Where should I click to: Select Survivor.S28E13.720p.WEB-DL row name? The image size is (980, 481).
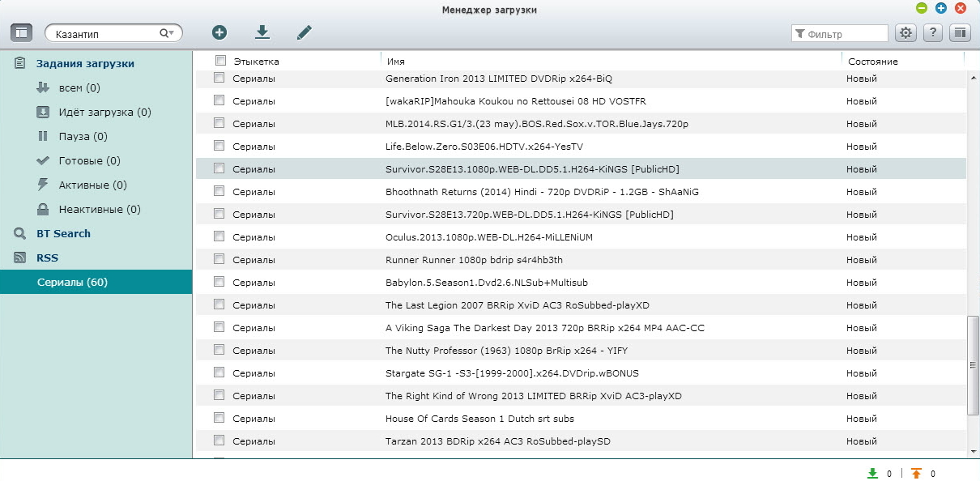click(x=529, y=214)
